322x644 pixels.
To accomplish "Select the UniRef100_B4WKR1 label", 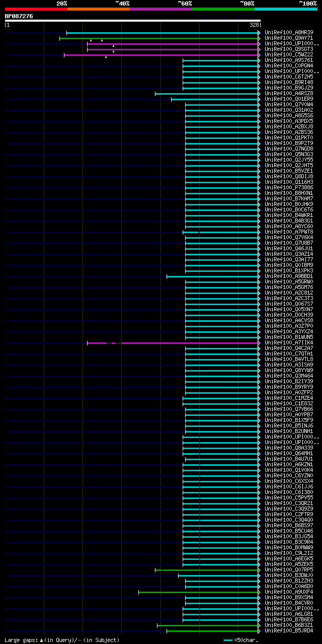I will coord(289,215).
